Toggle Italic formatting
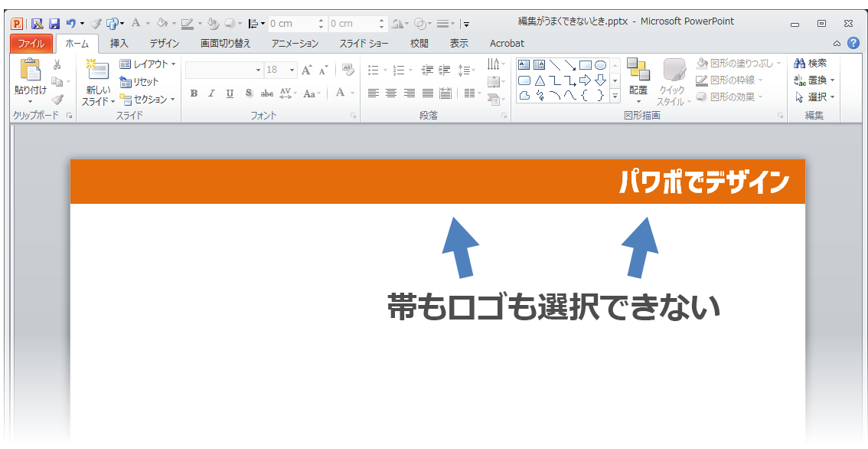The width and height of the screenshot is (868, 449). point(211,93)
